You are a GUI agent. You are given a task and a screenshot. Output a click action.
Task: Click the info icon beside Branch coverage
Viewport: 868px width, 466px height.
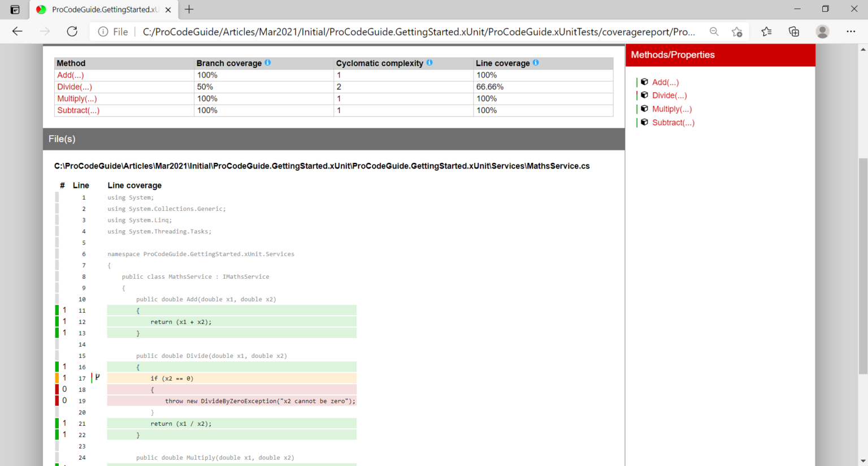(x=268, y=63)
